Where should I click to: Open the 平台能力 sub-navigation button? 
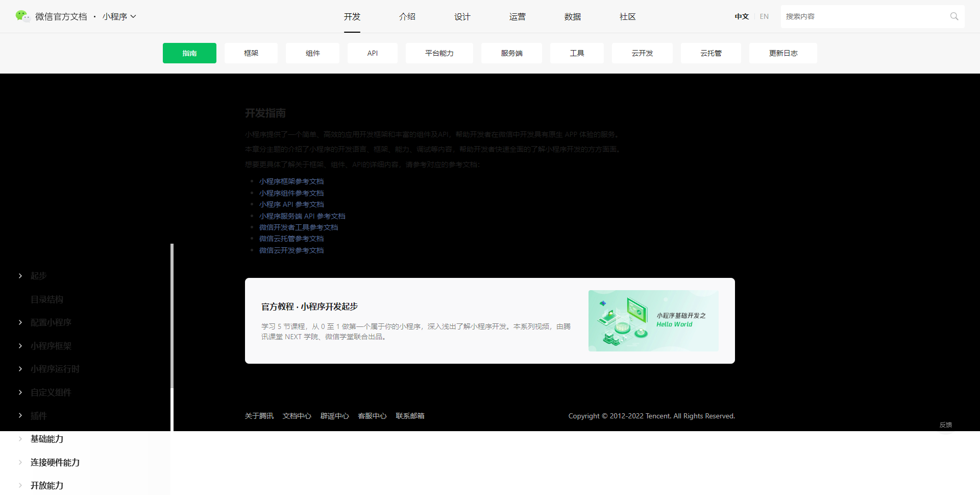coord(439,53)
